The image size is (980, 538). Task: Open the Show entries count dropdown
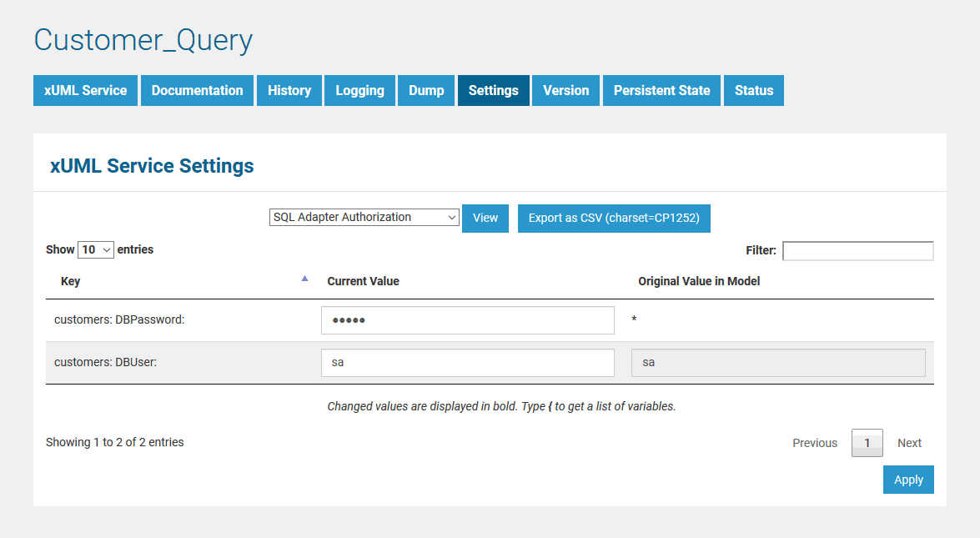click(95, 249)
